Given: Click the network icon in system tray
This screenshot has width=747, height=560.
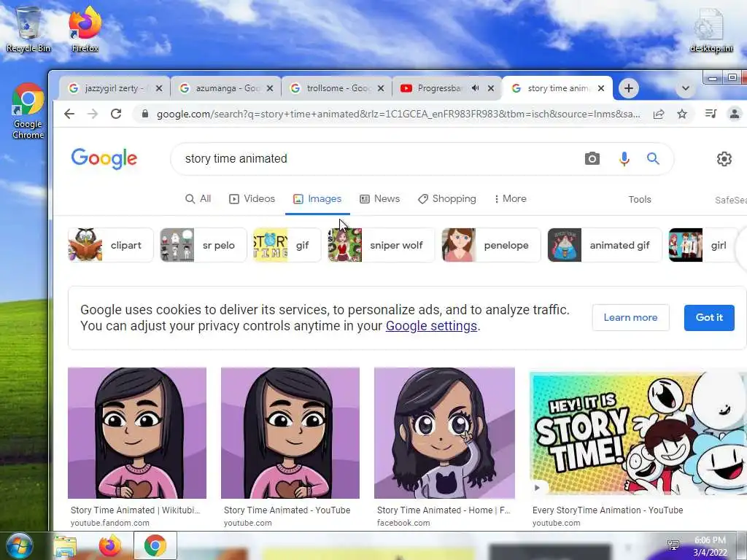Looking at the screenshot, I should tap(673, 545).
